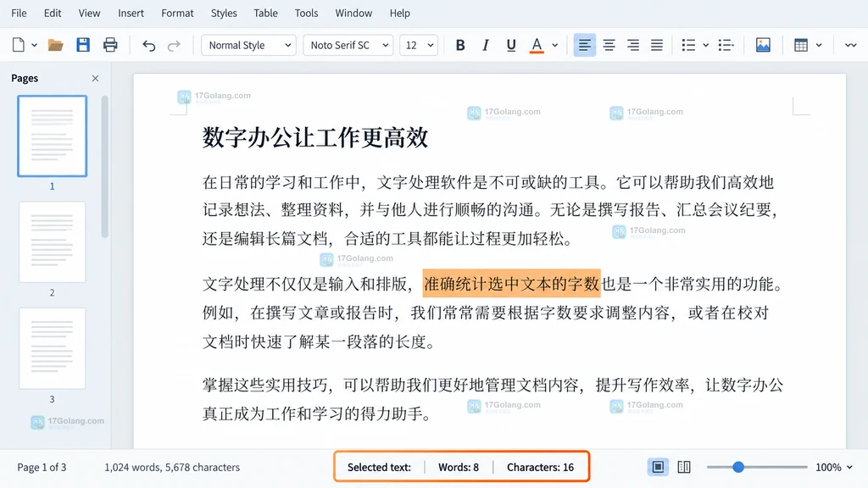
Task: Close the Pages panel
Action: [95, 79]
